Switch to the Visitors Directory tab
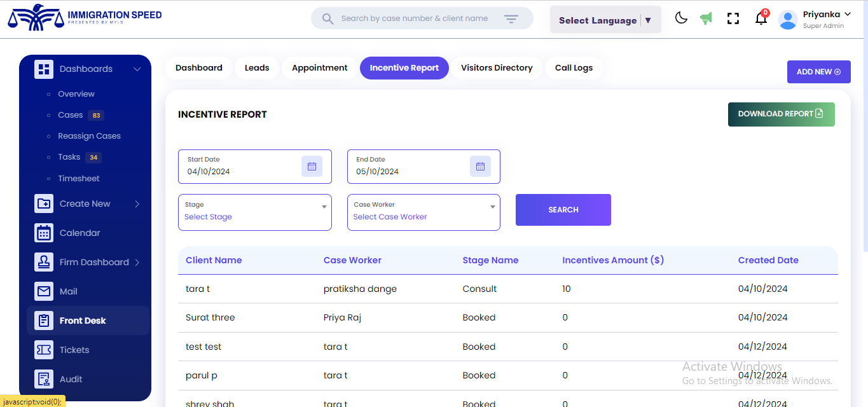Screen dimensions: 868x407 (497, 67)
